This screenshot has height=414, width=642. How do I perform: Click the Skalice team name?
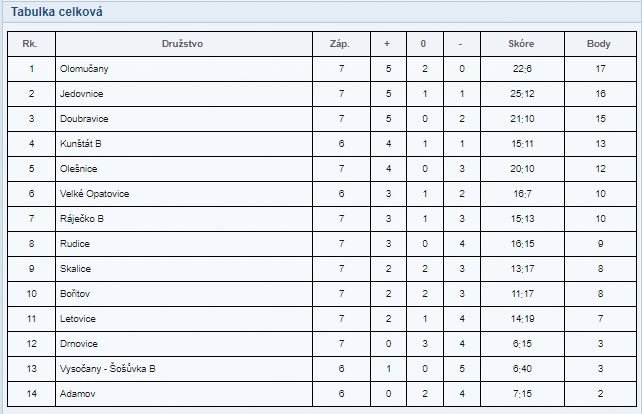coord(75,269)
